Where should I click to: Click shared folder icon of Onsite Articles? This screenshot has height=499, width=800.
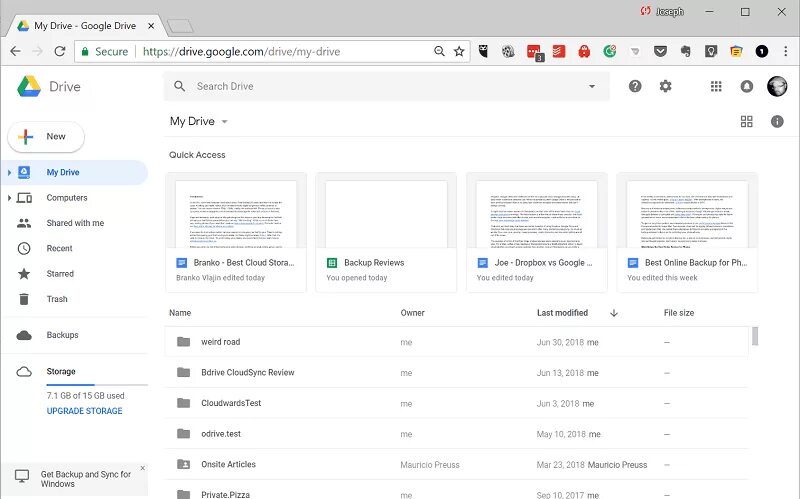[183, 464]
